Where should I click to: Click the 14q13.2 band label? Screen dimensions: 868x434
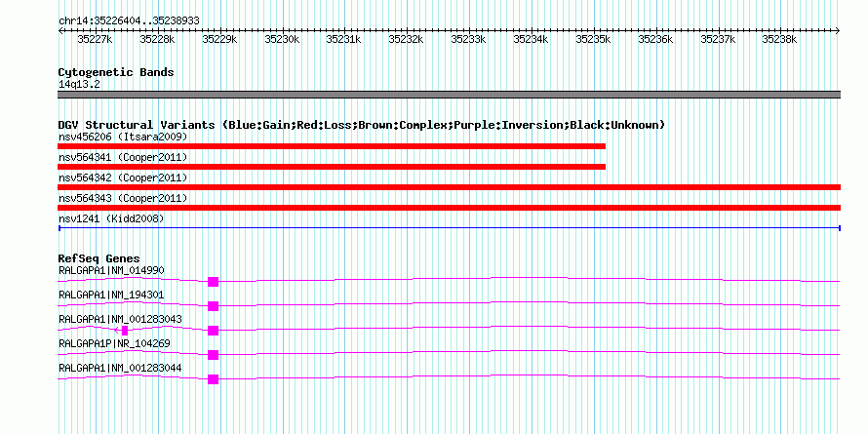[x=79, y=85]
